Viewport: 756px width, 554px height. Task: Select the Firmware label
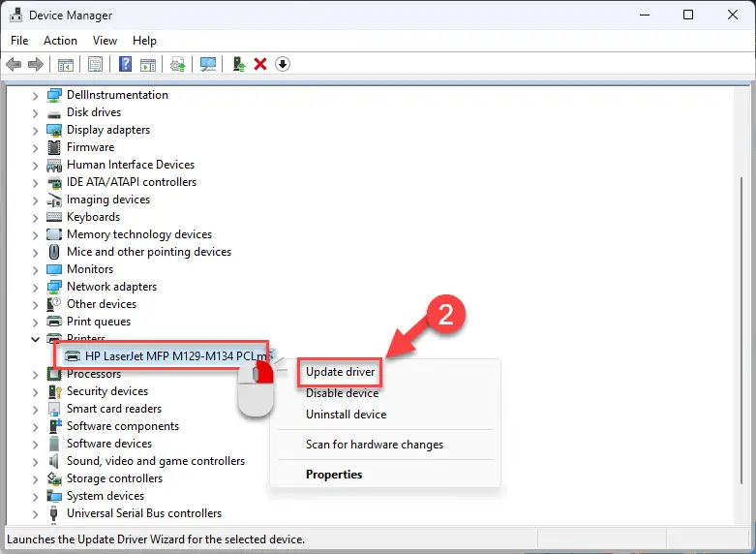click(90, 147)
